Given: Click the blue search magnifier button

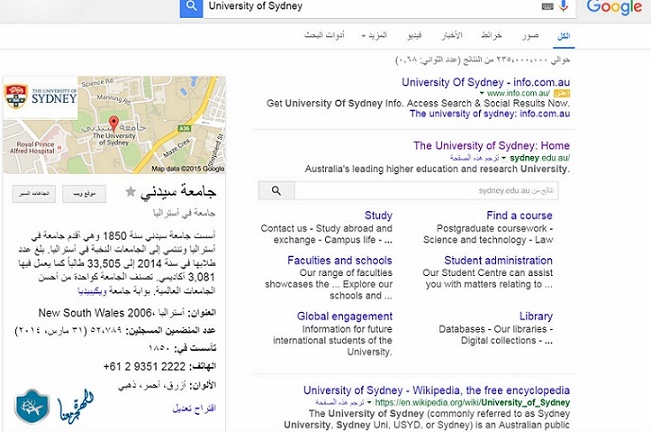Looking at the screenshot, I should (191, 7).
